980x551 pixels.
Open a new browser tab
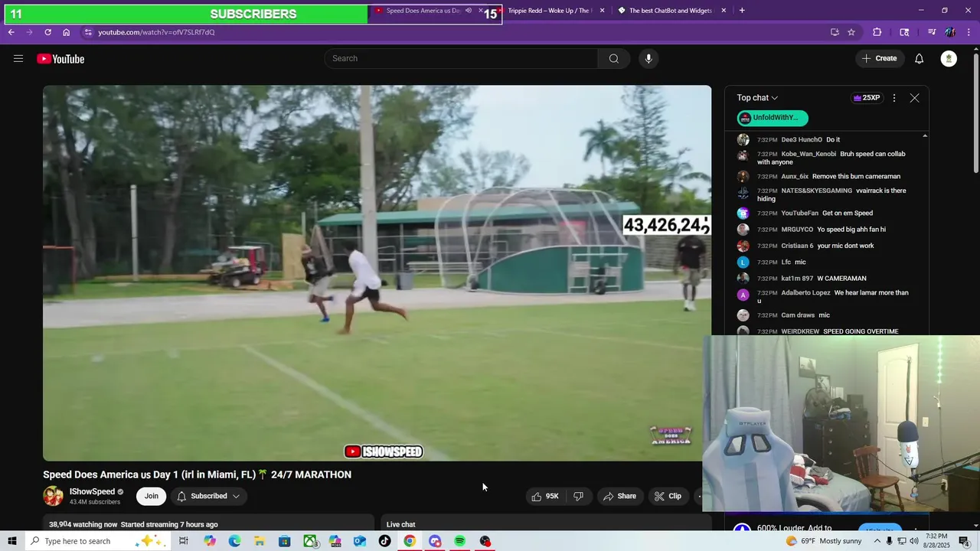pyautogui.click(x=742, y=11)
